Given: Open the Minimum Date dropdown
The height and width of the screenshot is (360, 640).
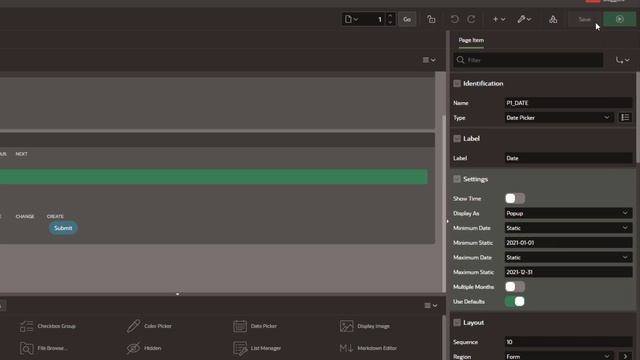Looking at the screenshot, I should tap(568, 228).
